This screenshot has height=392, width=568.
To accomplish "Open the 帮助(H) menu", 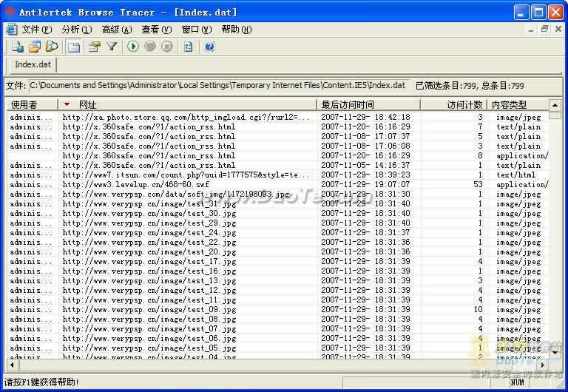I will click(236, 30).
